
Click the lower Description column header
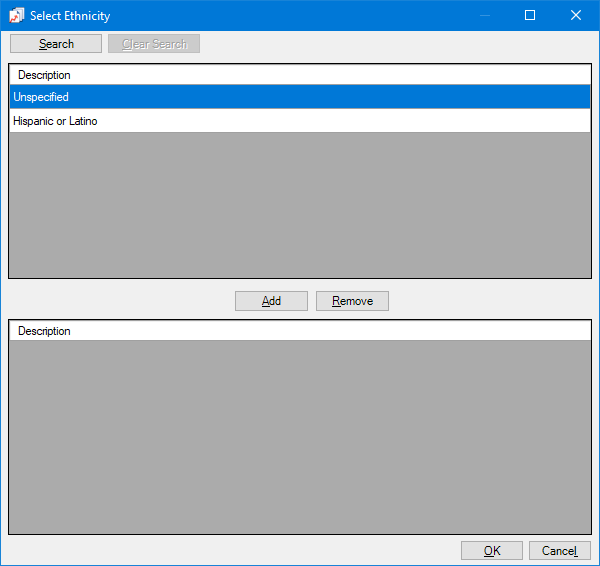pyautogui.click(x=44, y=331)
